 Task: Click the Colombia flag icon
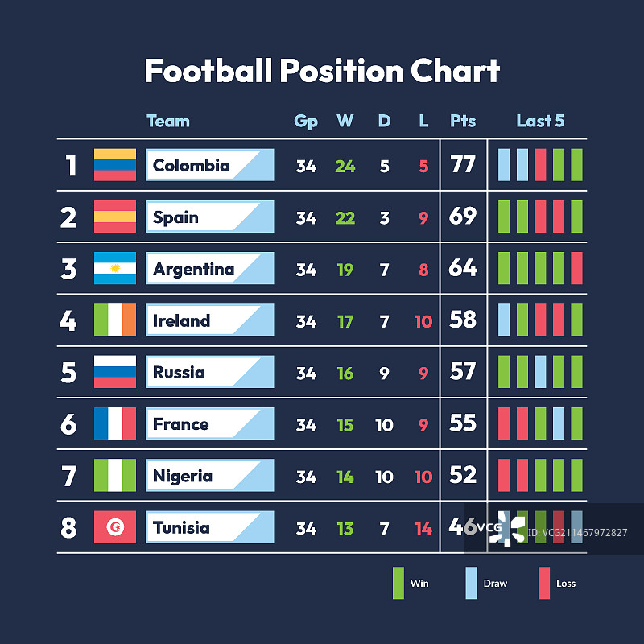point(115,165)
